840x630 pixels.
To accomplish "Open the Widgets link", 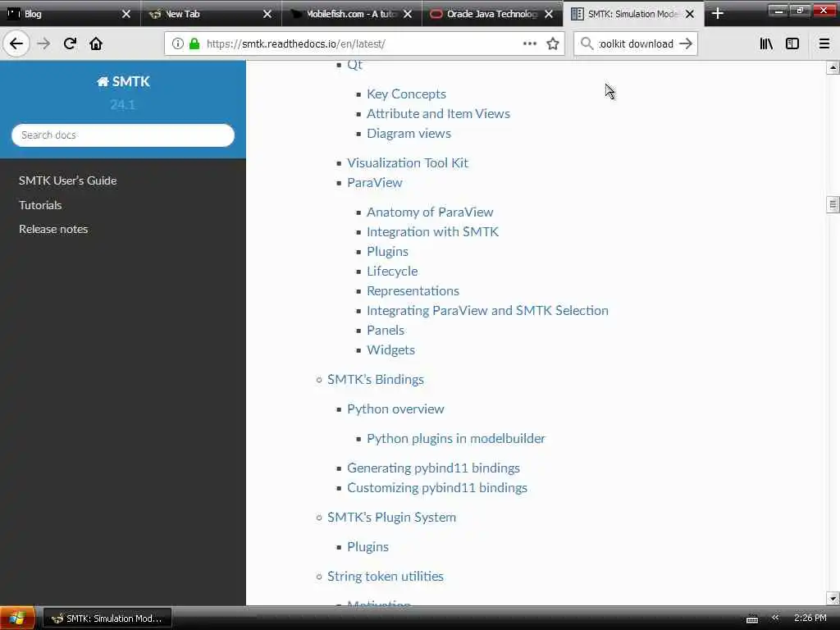I will coord(390,350).
